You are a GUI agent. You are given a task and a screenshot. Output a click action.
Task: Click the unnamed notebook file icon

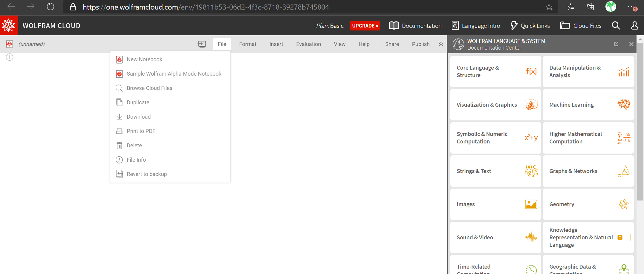[x=9, y=44]
